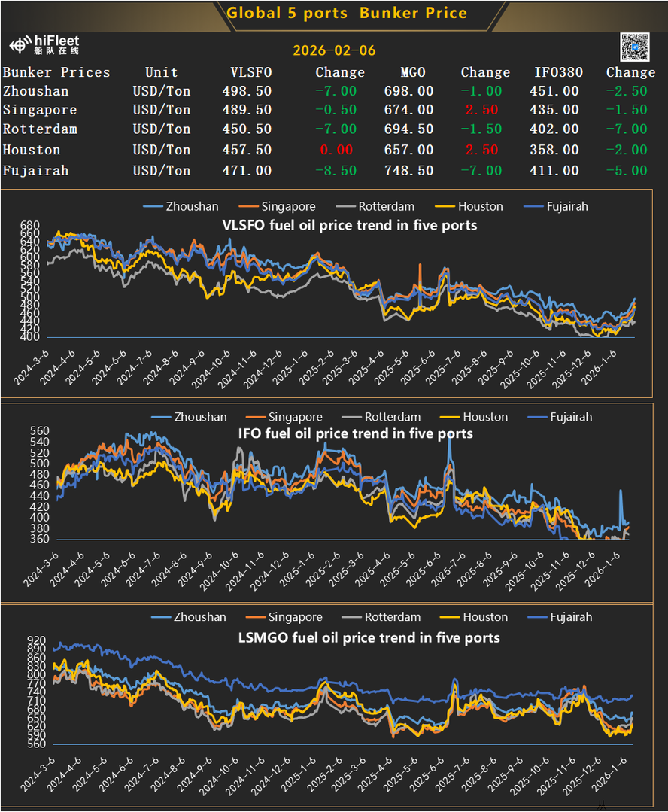Open the QR code in the top-right corner

634,47
